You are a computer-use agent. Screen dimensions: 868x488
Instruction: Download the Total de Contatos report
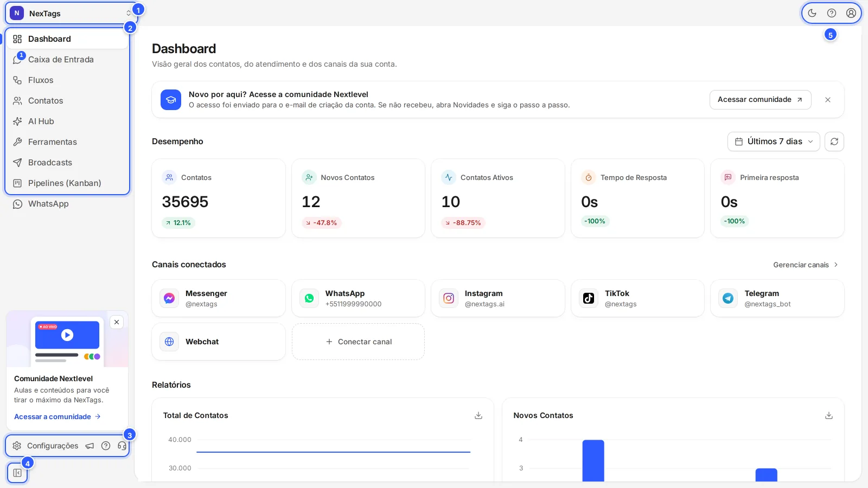478,415
